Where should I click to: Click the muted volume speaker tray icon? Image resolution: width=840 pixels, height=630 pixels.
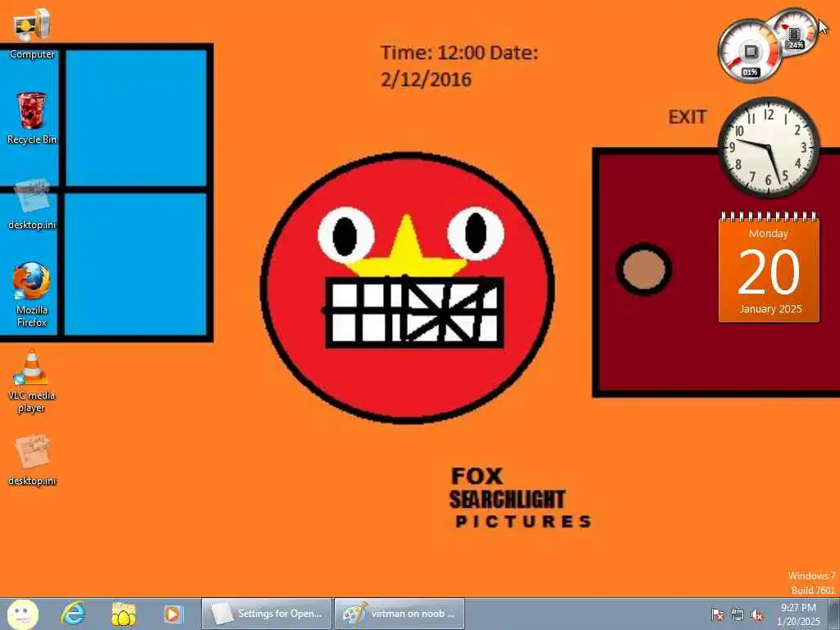[757, 614]
